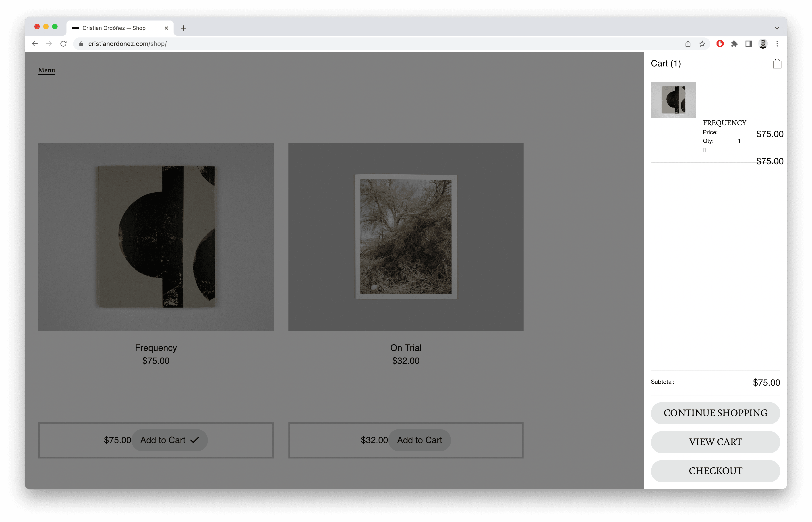Select the Cristian Ordóñez Shop tab
The height and width of the screenshot is (522, 812).
click(114, 28)
